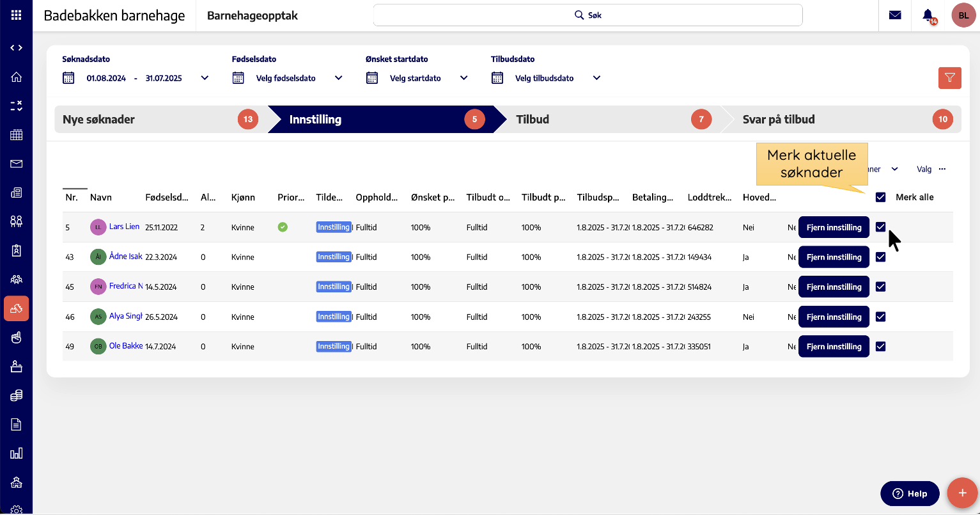Open the mail envelope icon in header
The width and height of the screenshot is (980, 515).
[895, 15]
